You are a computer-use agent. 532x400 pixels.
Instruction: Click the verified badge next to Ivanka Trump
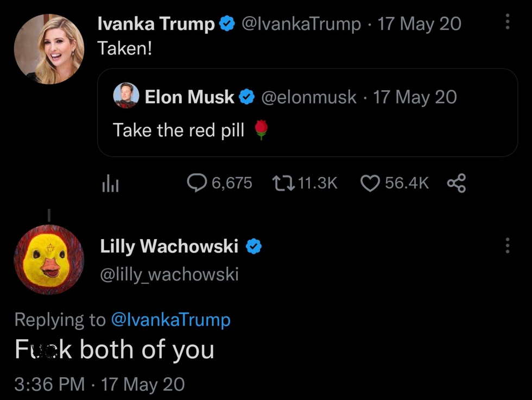click(227, 23)
